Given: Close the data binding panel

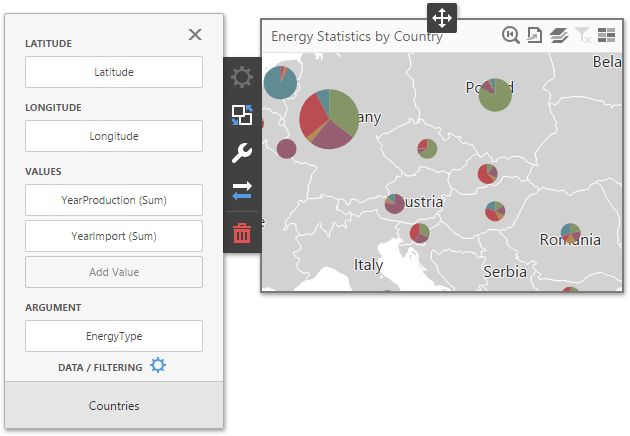Looking at the screenshot, I should pyautogui.click(x=195, y=35).
